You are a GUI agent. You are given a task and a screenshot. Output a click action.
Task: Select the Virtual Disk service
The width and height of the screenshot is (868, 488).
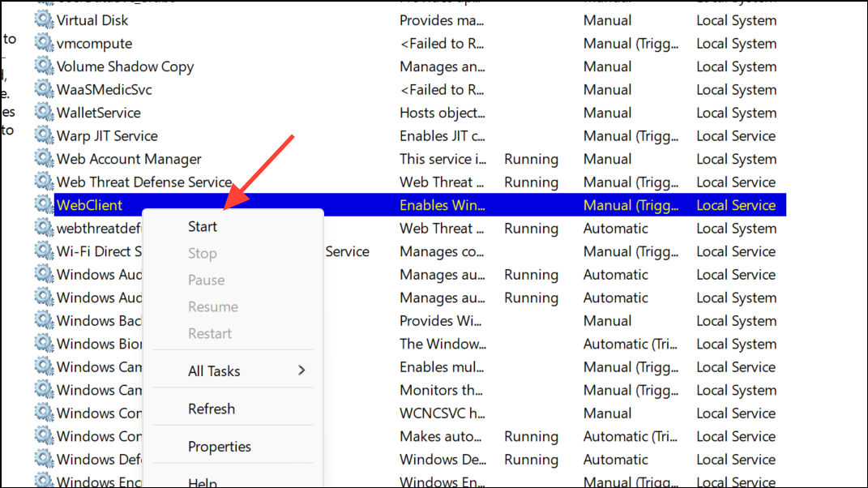click(x=92, y=20)
